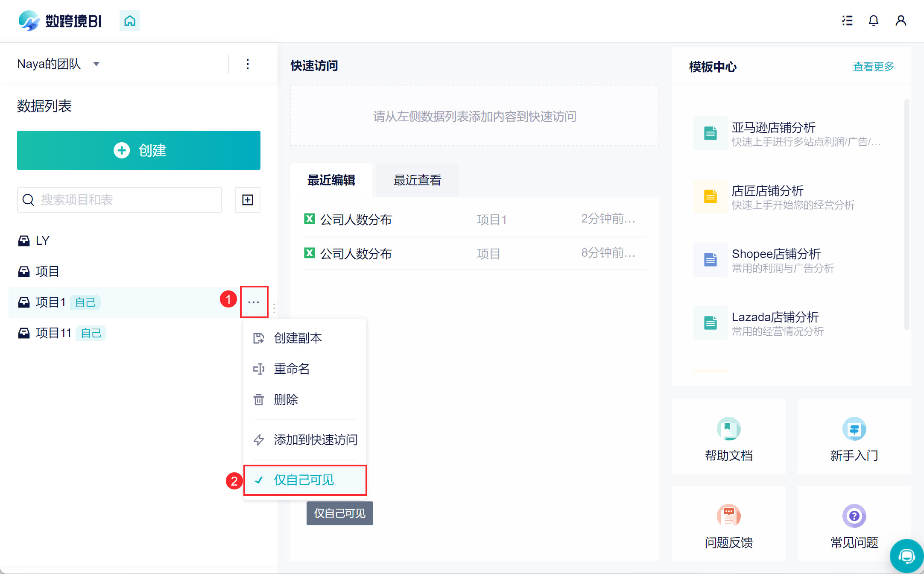The height and width of the screenshot is (574, 924).
Task: Click the template center scrollbar
Action: pyautogui.click(x=906, y=214)
